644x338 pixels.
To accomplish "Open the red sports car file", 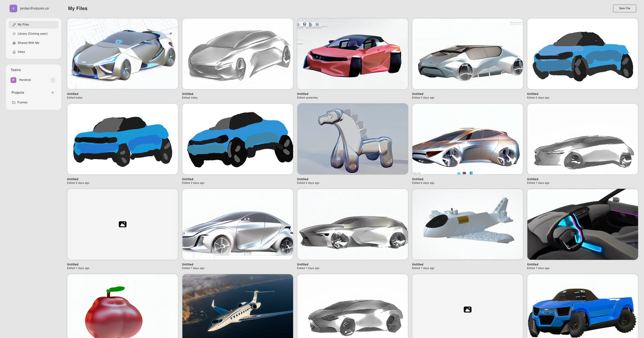I will click(x=352, y=54).
